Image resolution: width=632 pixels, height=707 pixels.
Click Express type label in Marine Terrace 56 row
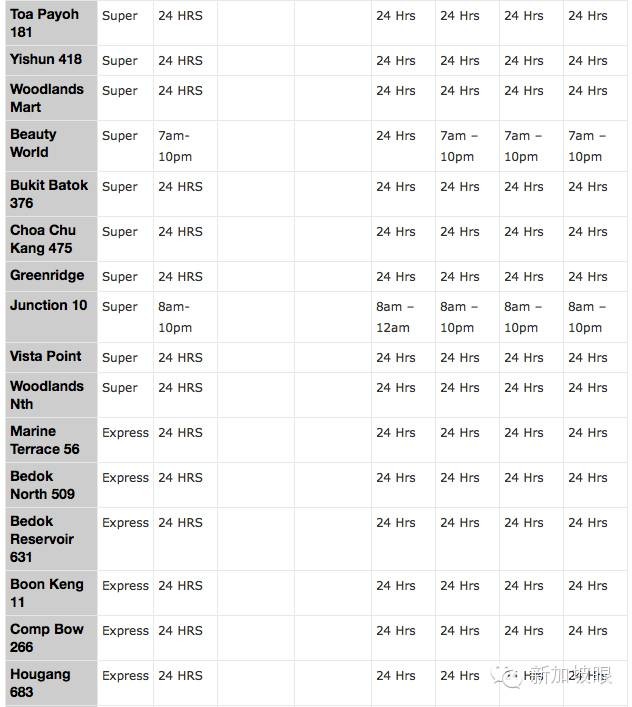tap(125, 433)
